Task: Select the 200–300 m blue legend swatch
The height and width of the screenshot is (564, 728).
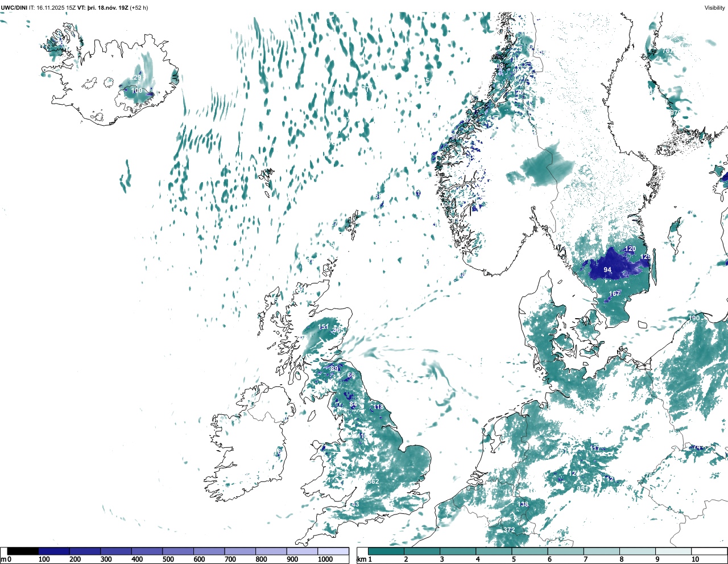Action: 85,551
